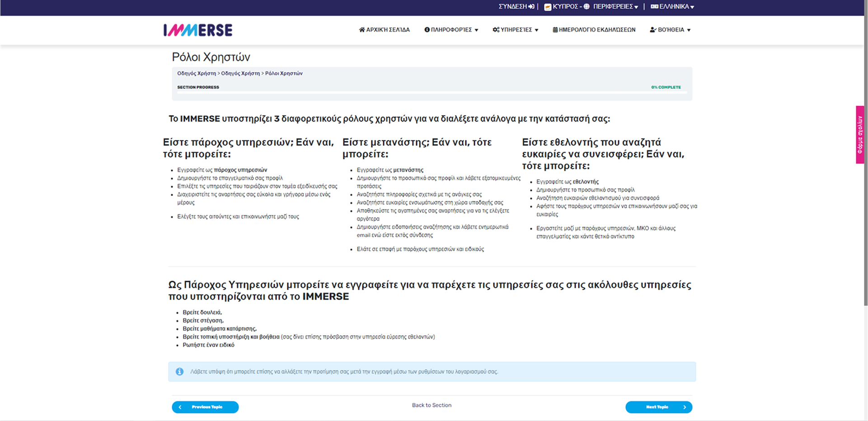The image size is (868, 421).
Task: Click the Είστε πάροχος υπηρεσιών heading
Action: tap(249, 148)
